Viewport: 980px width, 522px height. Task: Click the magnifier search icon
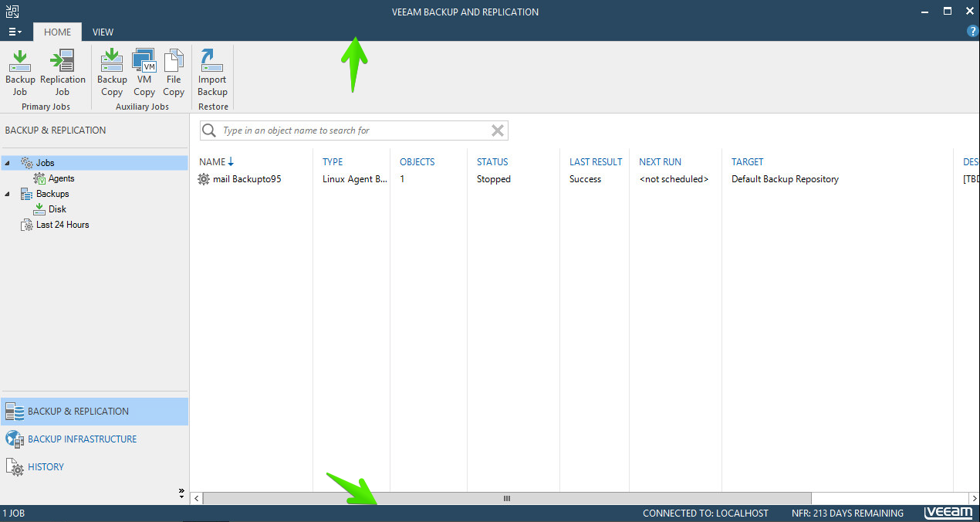(208, 130)
